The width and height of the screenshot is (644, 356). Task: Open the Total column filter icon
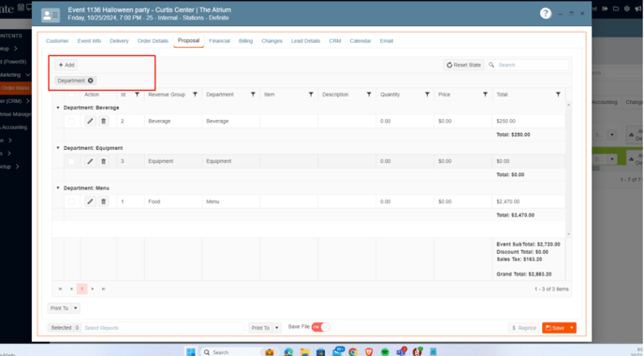[558, 95]
